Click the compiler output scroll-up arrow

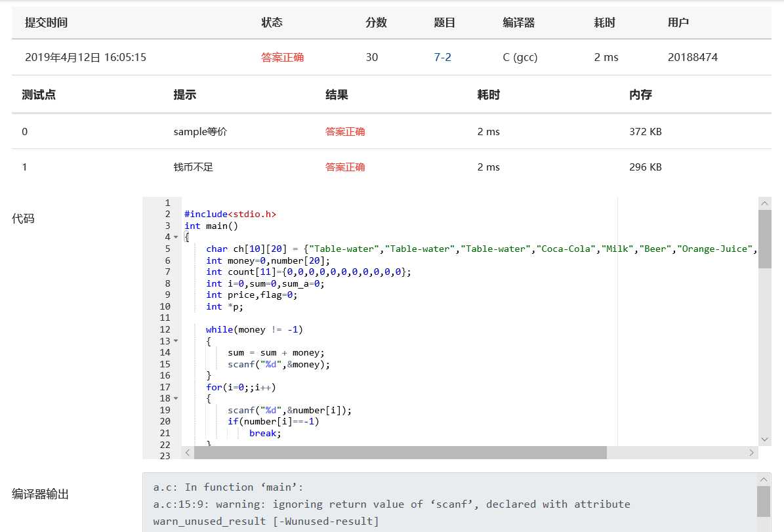tap(764, 480)
